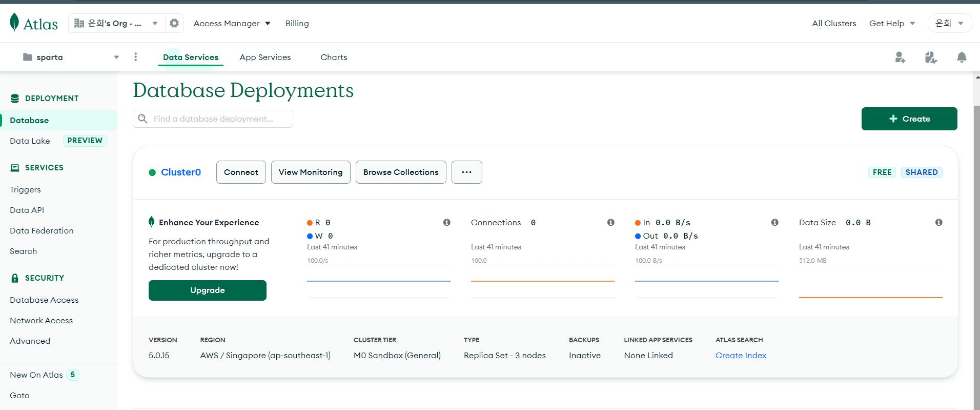Image resolution: width=980 pixels, height=410 pixels.
Task: Click the invite user icon
Action: coord(900,57)
